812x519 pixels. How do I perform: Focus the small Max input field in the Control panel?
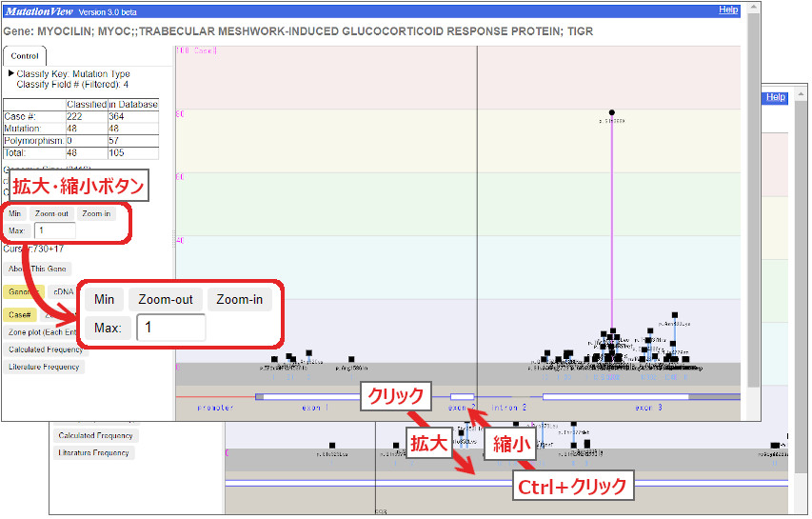point(53,230)
